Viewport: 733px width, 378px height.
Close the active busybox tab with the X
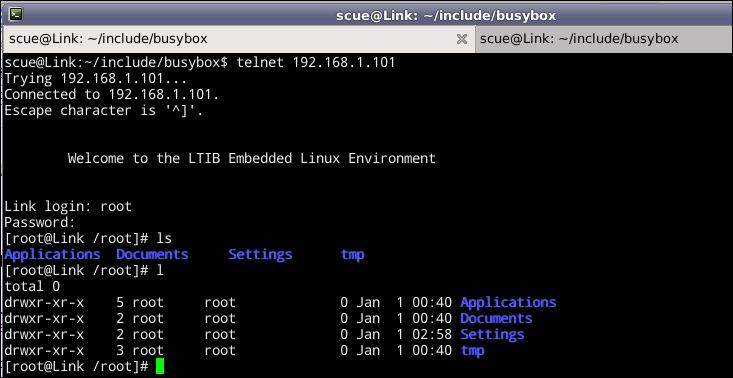click(461, 39)
